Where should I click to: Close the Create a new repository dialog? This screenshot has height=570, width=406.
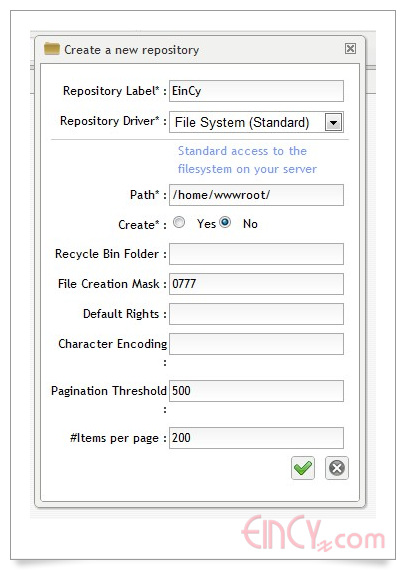pos(350,48)
